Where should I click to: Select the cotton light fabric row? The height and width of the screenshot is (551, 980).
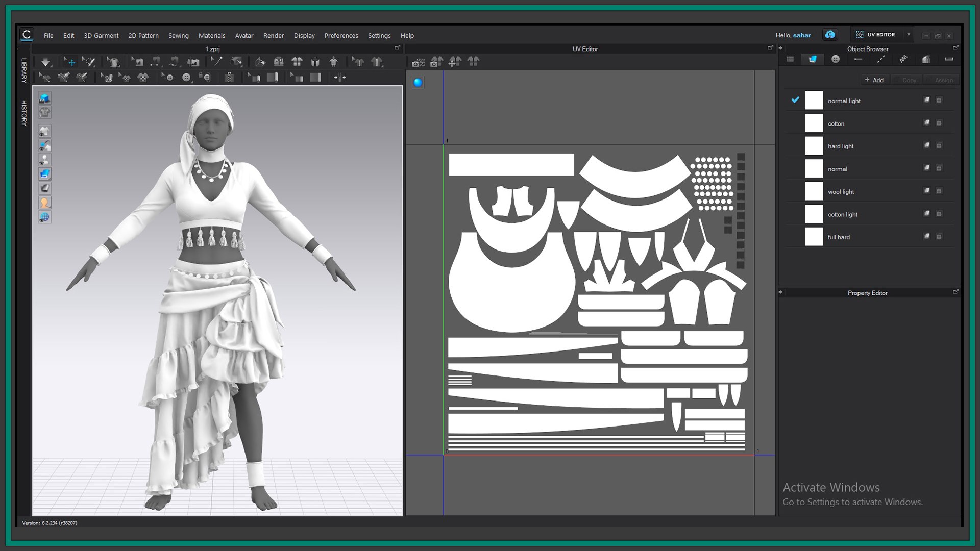(x=870, y=214)
